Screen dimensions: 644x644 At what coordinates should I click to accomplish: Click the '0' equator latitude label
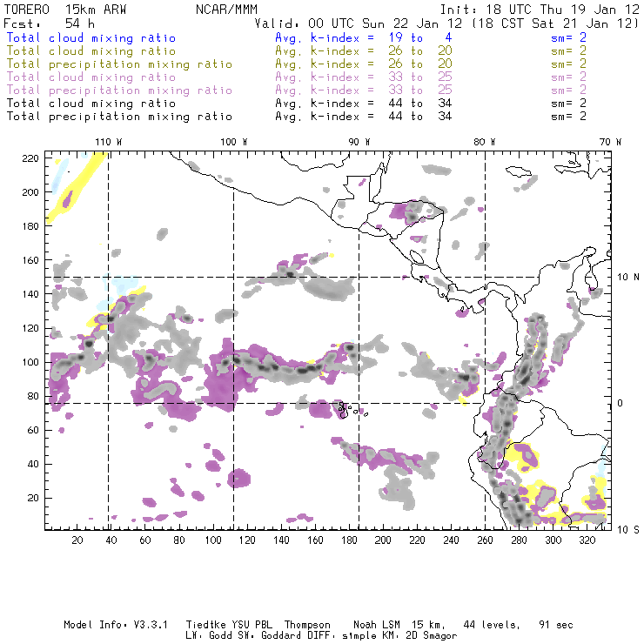click(x=621, y=403)
